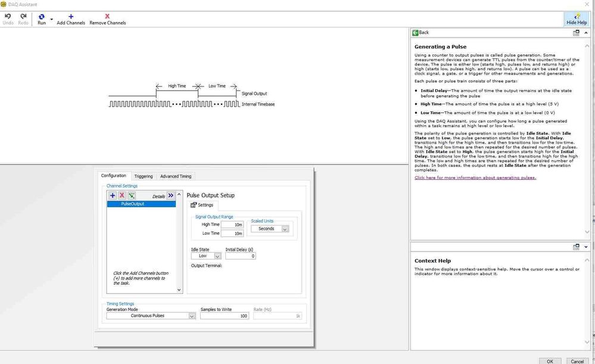Delete the selected channel with red X
595x364 pixels.
[122, 195]
